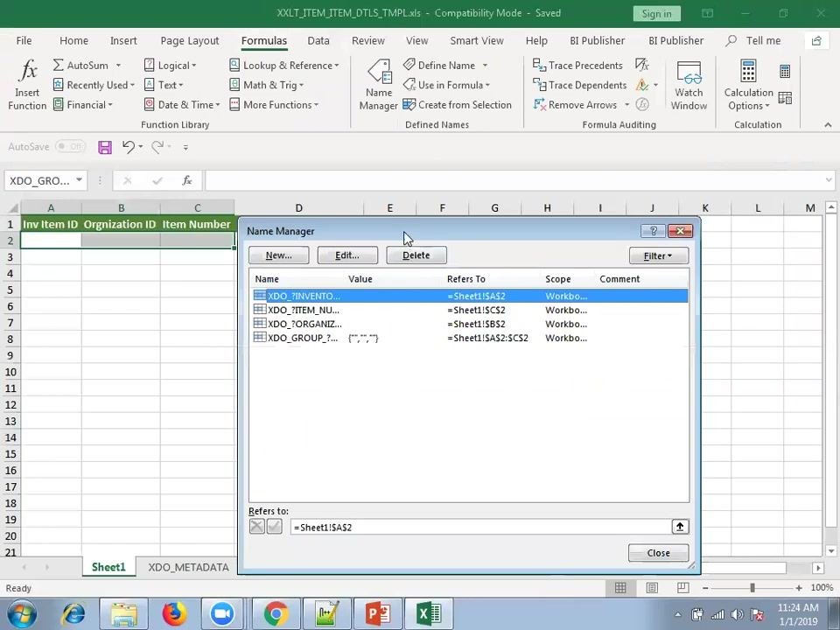Click Trace Precedents
This screenshot has height=630, width=840.
tap(577, 66)
